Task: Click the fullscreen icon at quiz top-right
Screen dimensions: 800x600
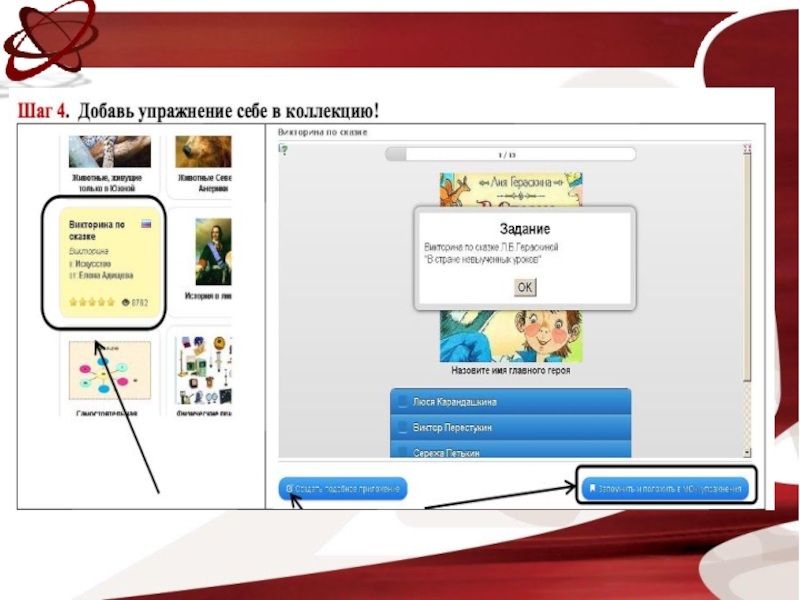Action: point(746,150)
